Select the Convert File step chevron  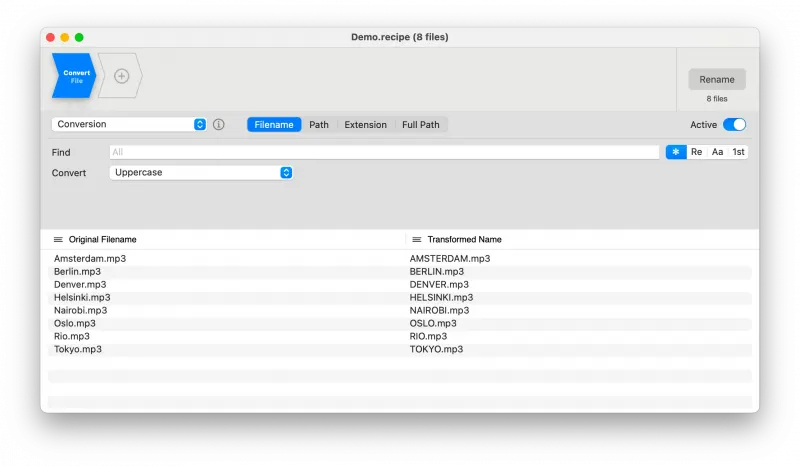coord(74,76)
